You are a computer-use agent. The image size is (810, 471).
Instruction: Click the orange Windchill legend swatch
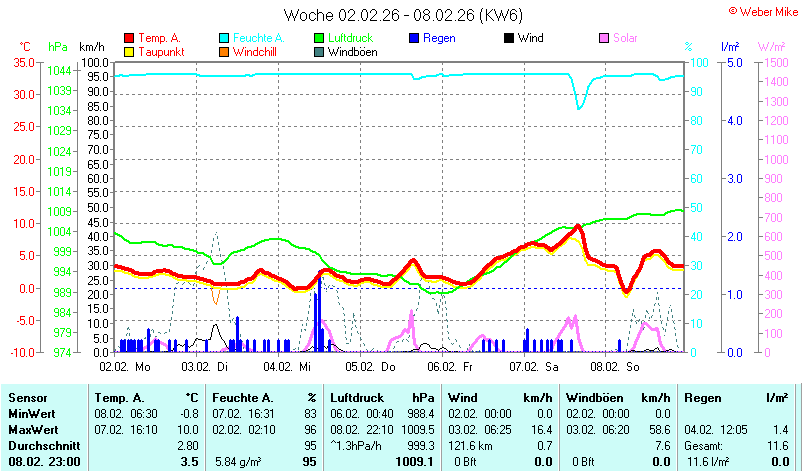(224, 52)
